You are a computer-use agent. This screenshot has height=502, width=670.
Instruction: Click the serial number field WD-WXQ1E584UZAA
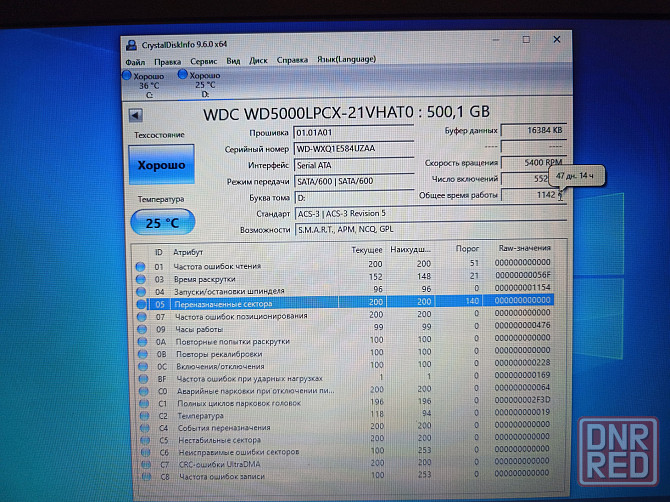353,149
